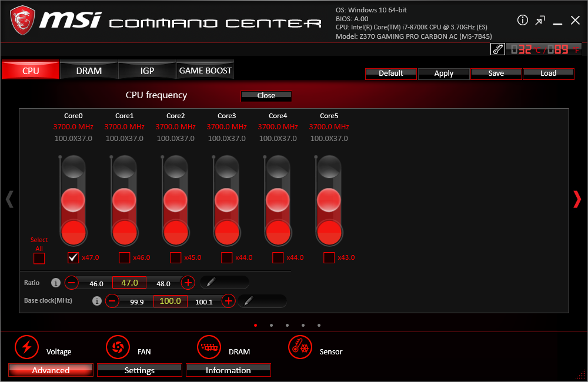Close the CPU frequency panel
This screenshot has height=382, width=588.
[266, 96]
